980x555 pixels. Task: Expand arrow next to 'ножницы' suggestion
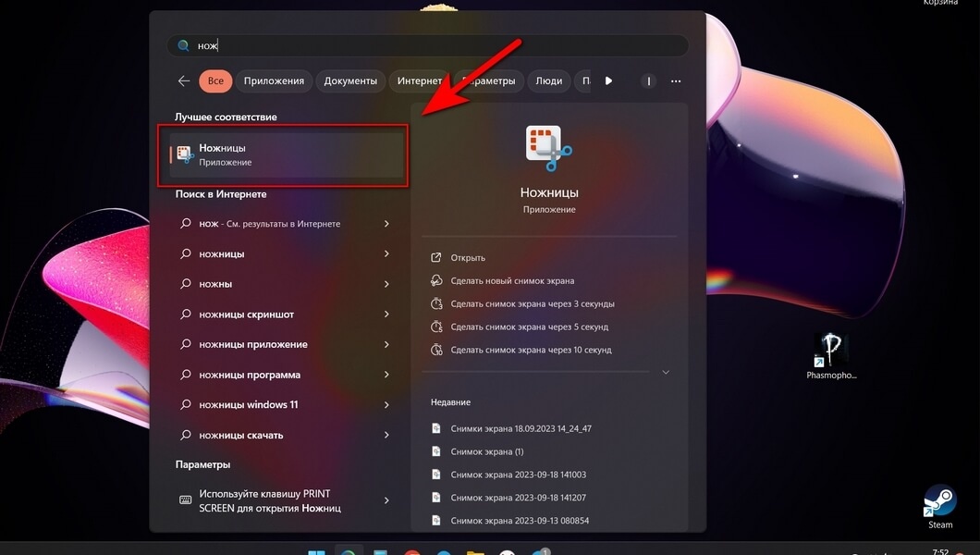[x=386, y=253]
